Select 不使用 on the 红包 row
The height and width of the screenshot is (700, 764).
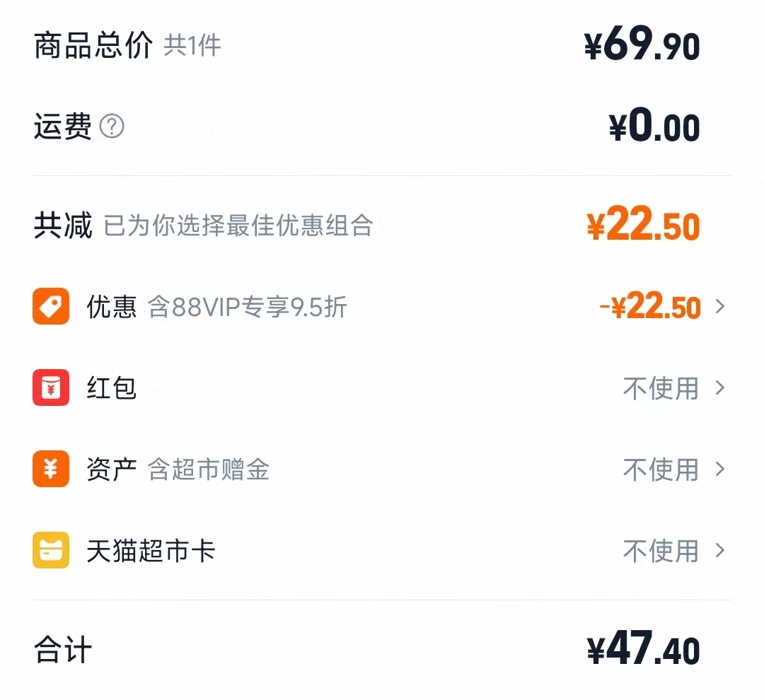click(x=661, y=387)
